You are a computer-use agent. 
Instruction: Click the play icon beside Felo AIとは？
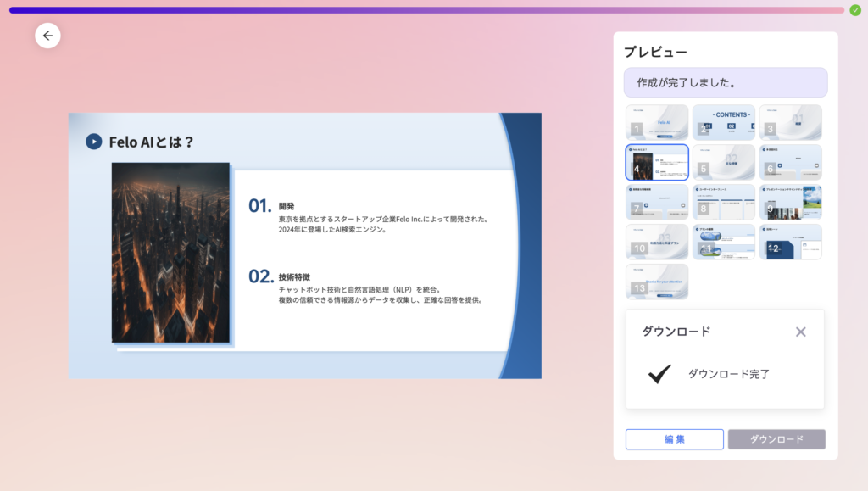pos(93,142)
